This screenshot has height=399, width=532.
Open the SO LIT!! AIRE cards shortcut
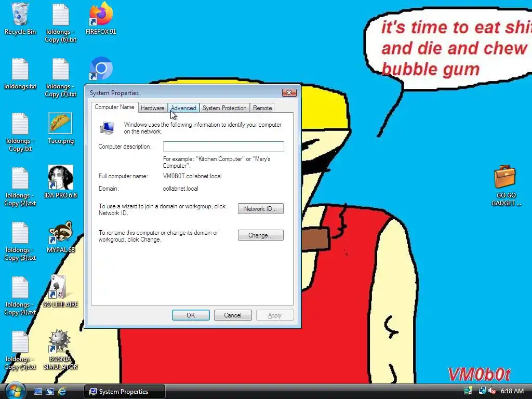[x=60, y=291]
